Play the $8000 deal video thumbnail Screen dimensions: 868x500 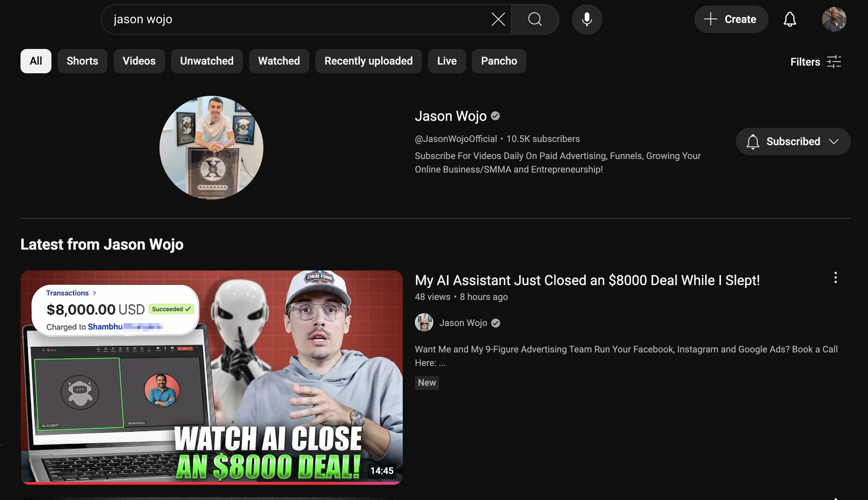tap(212, 377)
